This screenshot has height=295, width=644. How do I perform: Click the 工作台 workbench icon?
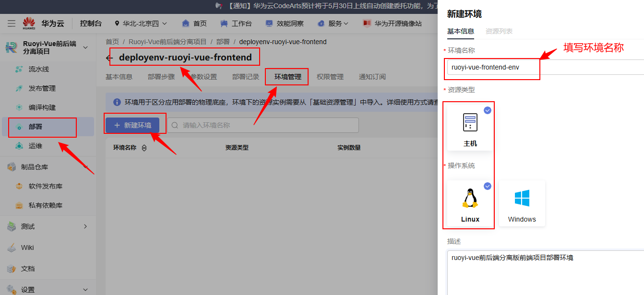point(224,23)
